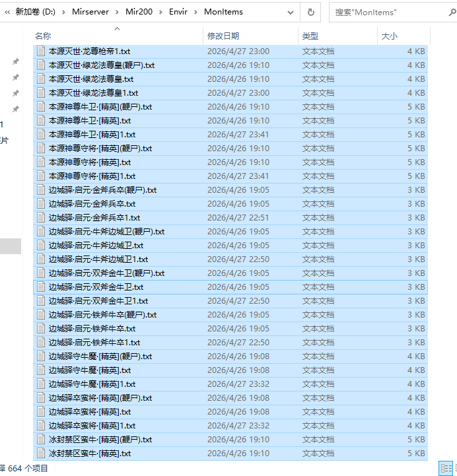Click file icon of 边城驿·启元·双斧金牛卫(鞭尸).txt

41,273
